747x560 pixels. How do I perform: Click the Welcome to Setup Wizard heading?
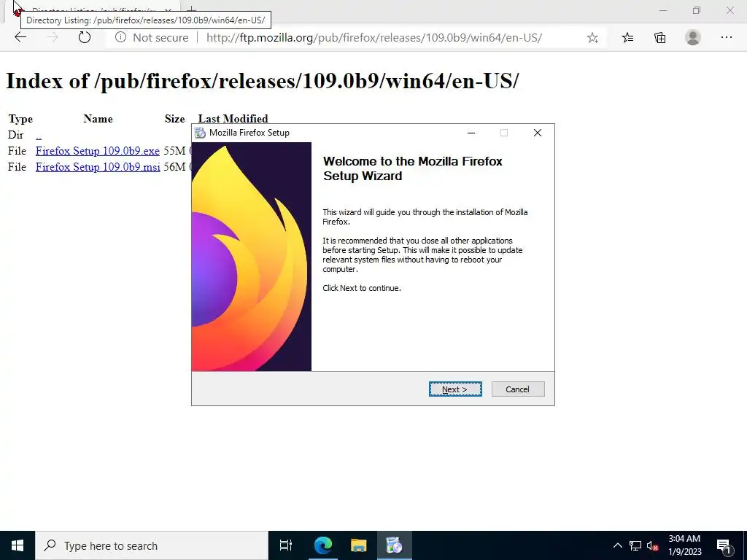413,168
